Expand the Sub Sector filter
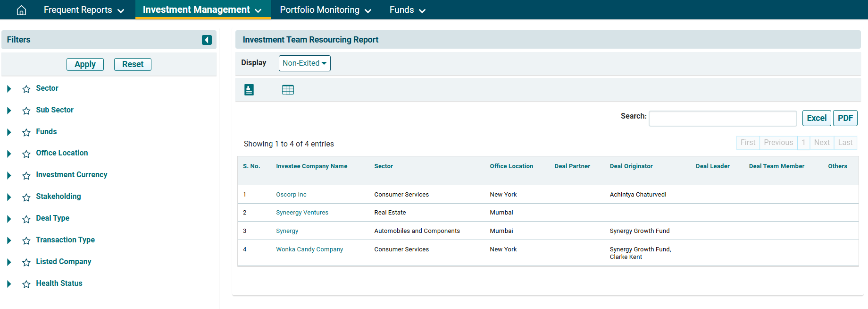This screenshot has height=309, width=868. (9, 111)
